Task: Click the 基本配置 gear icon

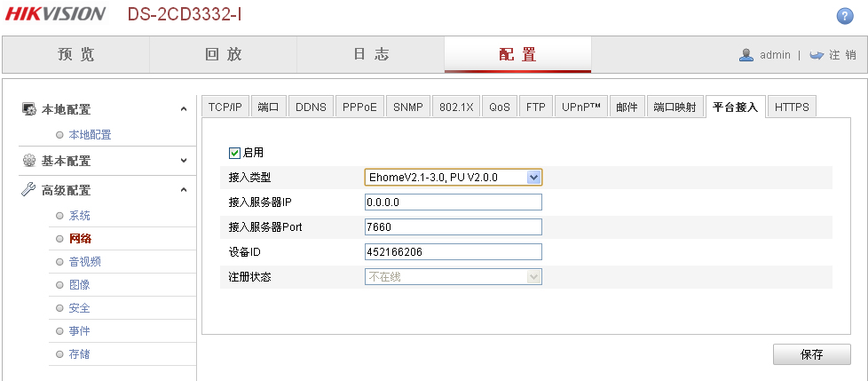Action: [28, 161]
